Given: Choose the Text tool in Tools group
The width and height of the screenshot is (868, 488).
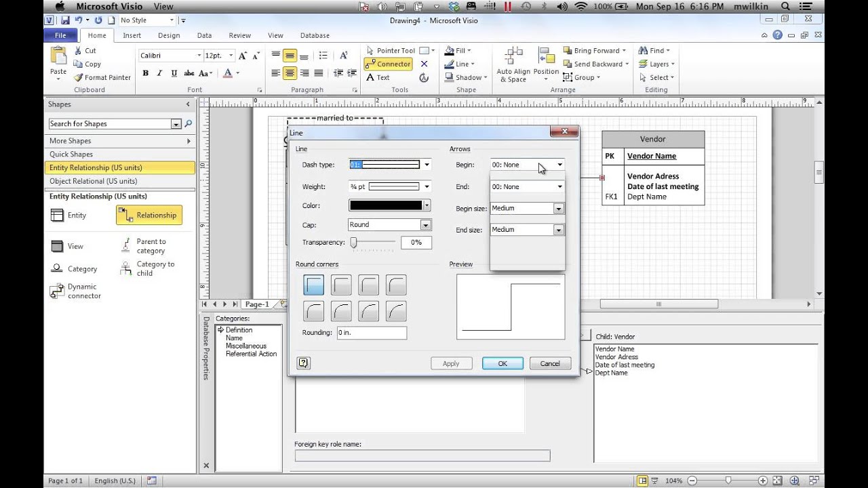Looking at the screenshot, I should pos(378,77).
